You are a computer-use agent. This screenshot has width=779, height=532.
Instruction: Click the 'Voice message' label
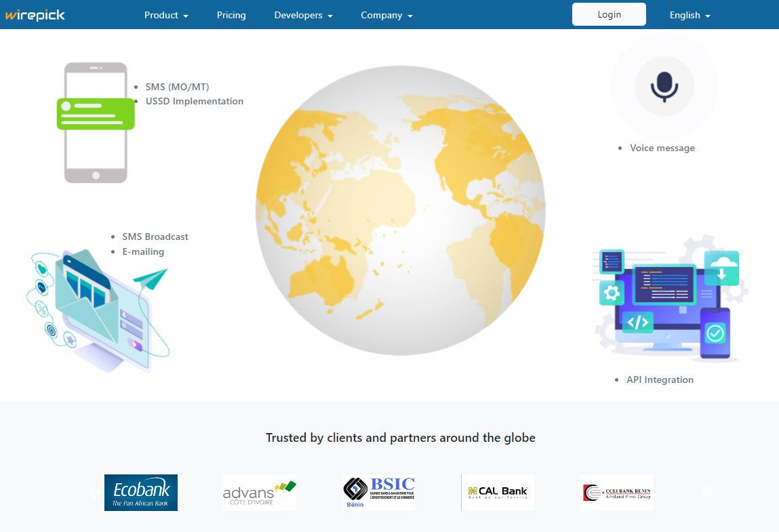(662, 148)
